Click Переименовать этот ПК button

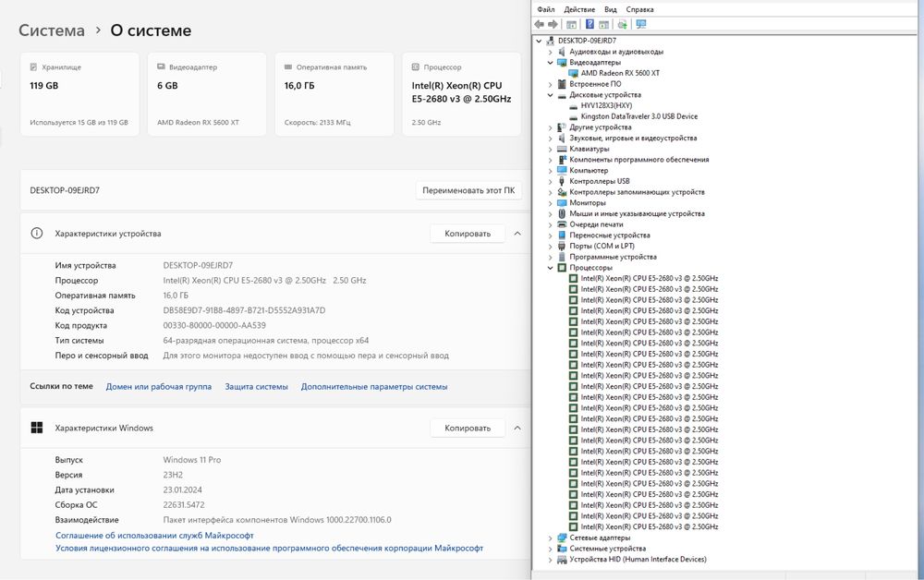(x=468, y=190)
